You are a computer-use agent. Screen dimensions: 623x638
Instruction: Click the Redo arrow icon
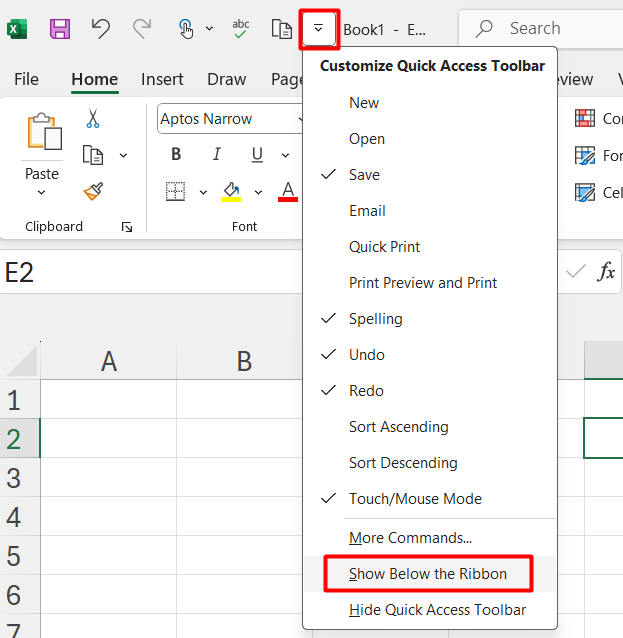point(142,29)
